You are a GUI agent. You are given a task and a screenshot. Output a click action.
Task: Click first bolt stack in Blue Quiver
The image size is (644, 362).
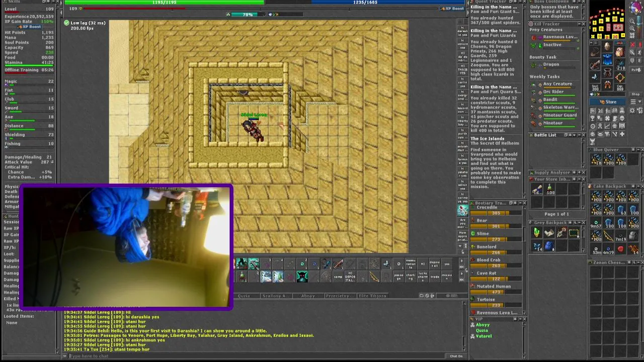pyautogui.click(x=596, y=159)
